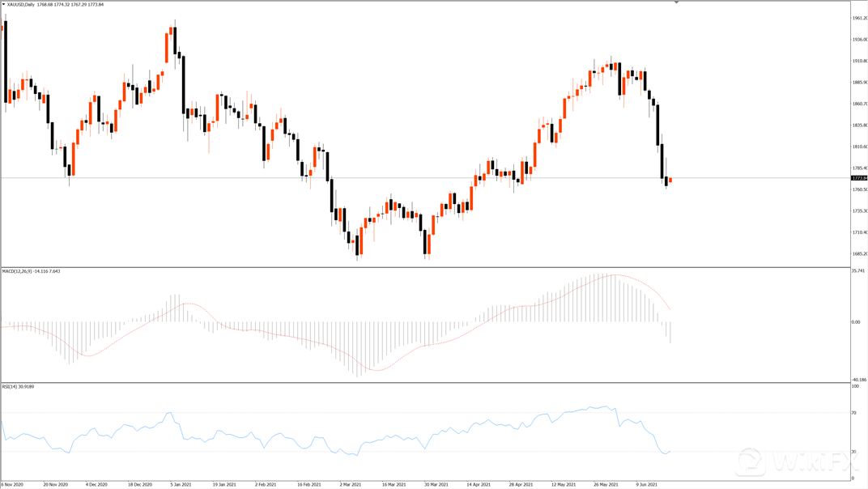The image size is (868, 489).
Task: Click the 26 May 2021 date label
Action: point(606,485)
